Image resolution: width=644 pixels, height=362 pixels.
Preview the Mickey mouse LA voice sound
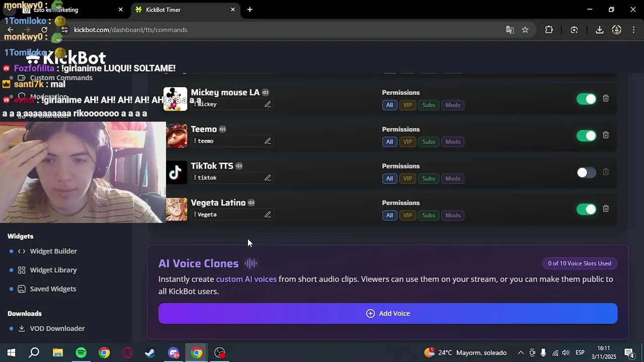coord(265,93)
